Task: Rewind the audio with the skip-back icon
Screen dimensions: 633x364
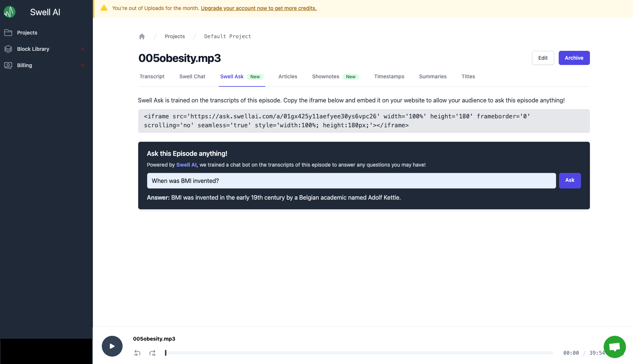Action: pyautogui.click(x=137, y=353)
